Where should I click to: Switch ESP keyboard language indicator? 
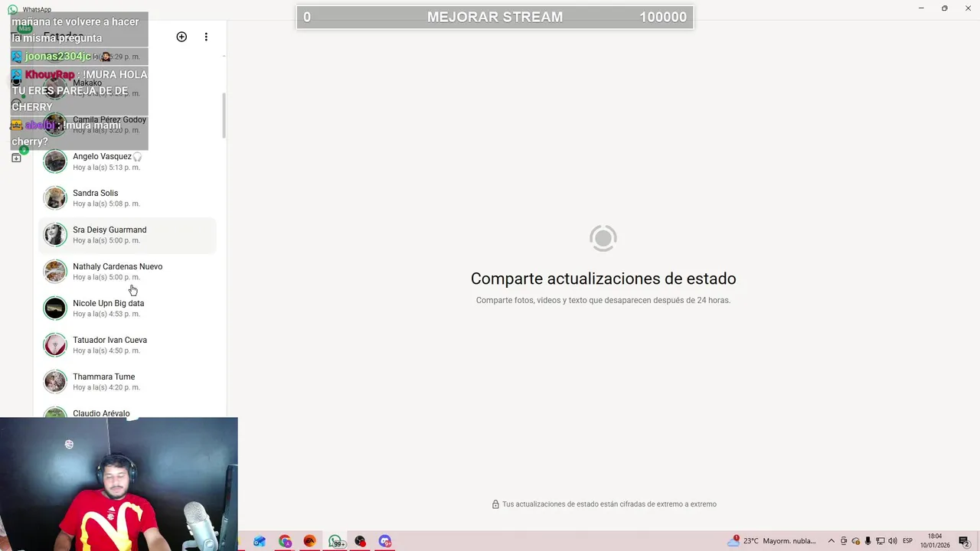click(908, 541)
